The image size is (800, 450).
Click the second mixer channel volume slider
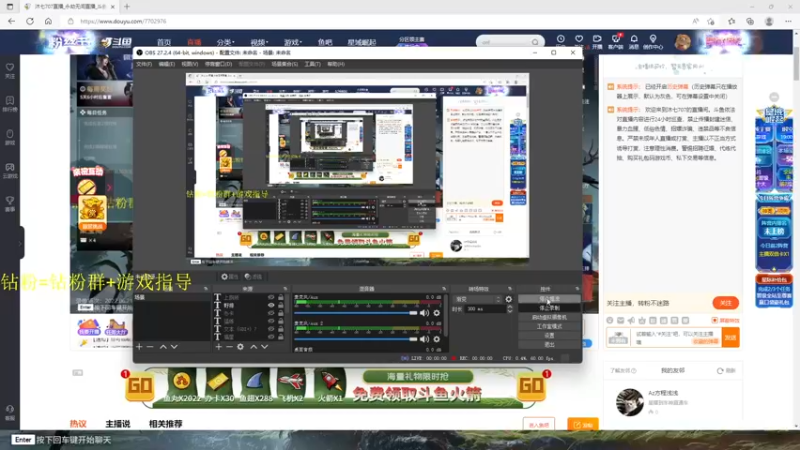point(356,339)
